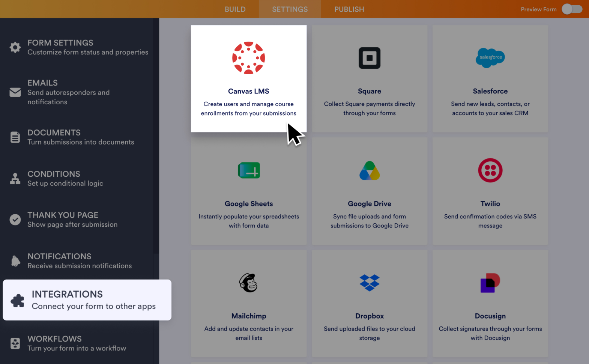Viewport: 589px width, 364px height.
Task: Select the Salesforce integration title
Action: [490, 91]
